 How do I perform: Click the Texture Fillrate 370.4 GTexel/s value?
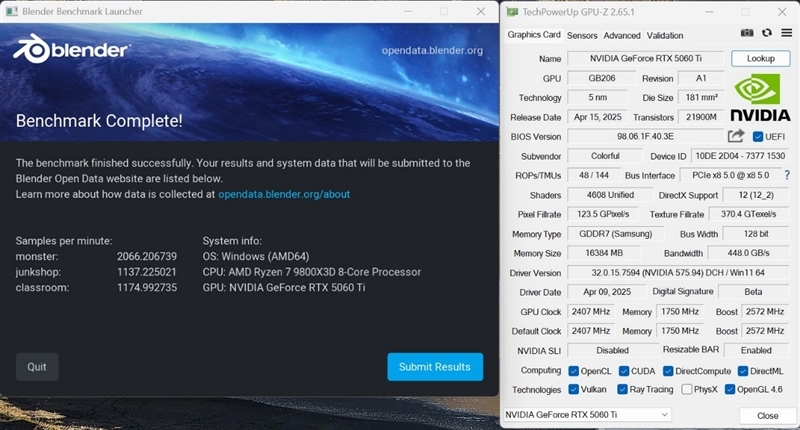pyautogui.click(x=748, y=214)
